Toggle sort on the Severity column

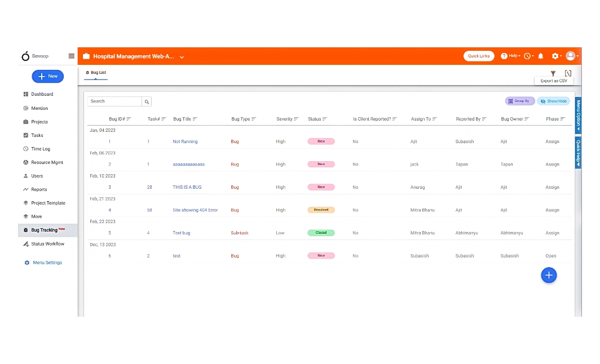coord(295,119)
